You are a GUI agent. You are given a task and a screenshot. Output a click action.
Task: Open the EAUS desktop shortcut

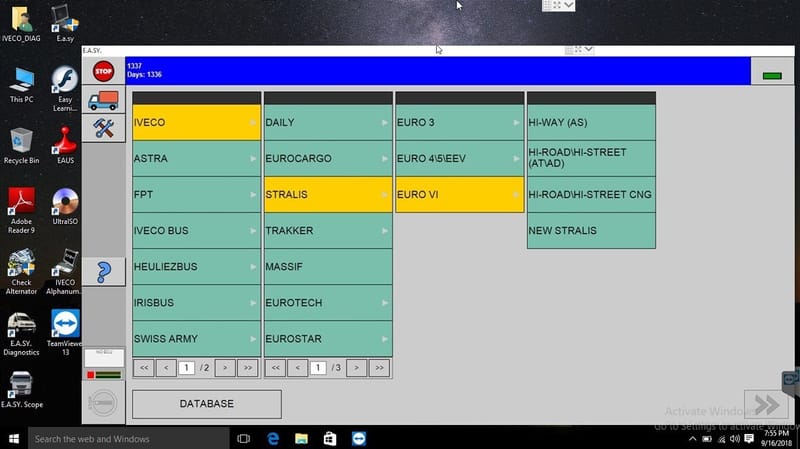65,146
